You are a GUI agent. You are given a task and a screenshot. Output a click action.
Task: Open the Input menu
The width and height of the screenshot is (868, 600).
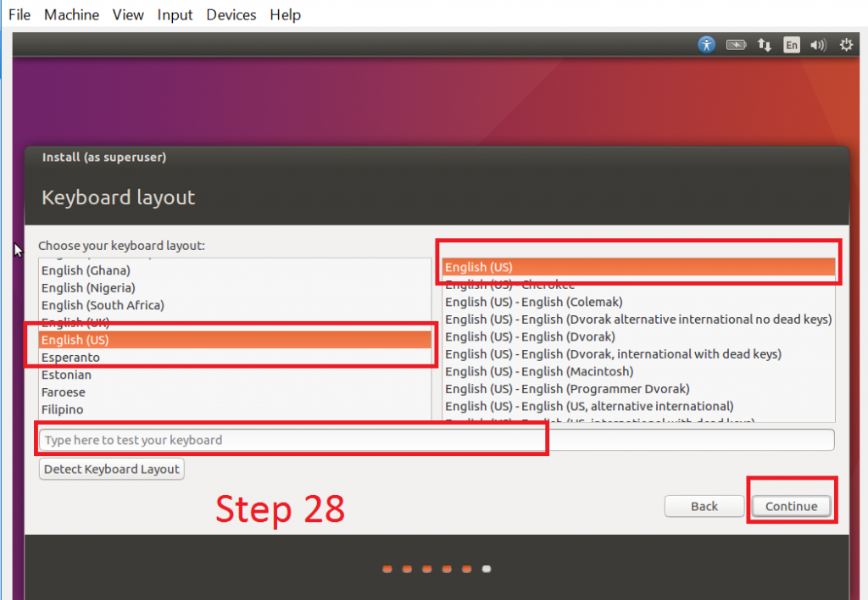click(175, 14)
